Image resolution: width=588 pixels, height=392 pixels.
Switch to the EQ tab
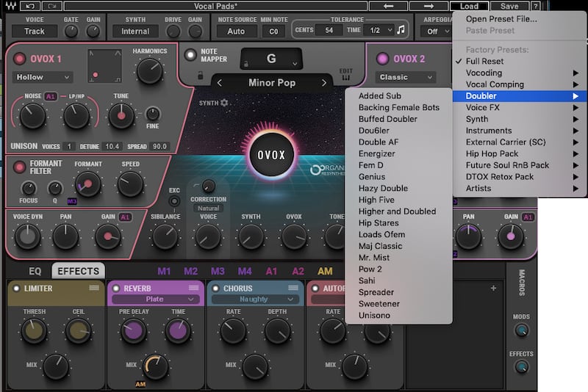[35, 271]
